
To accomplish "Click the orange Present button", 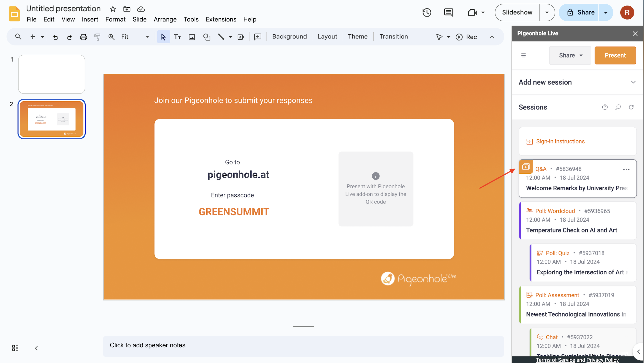I will (615, 55).
